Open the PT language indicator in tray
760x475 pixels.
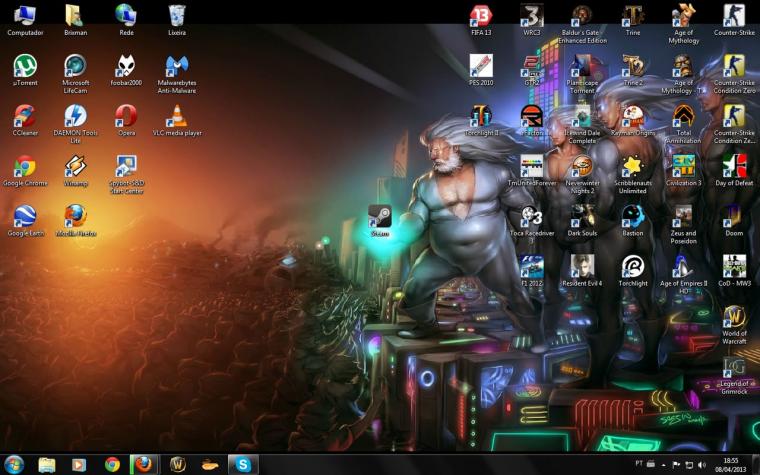(639, 464)
